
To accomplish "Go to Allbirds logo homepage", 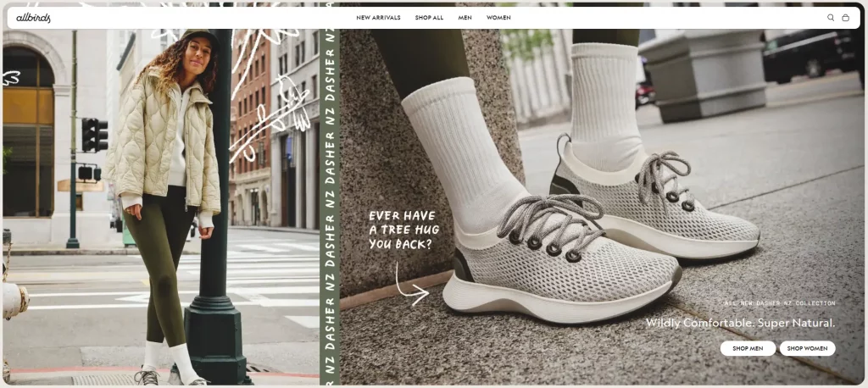I will (33, 18).
